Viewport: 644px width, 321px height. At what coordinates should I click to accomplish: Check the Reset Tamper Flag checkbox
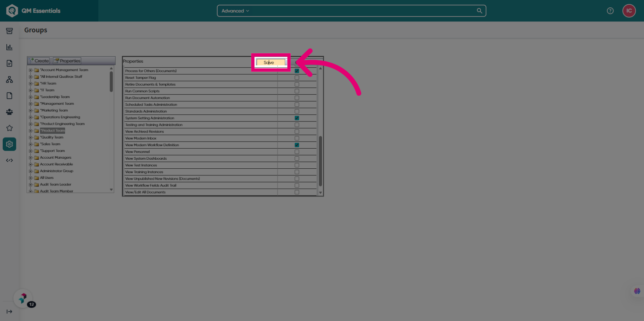tap(297, 77)
